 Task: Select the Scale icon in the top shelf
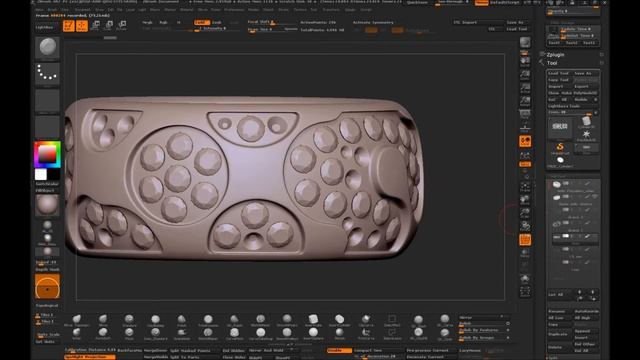[109, 26]
